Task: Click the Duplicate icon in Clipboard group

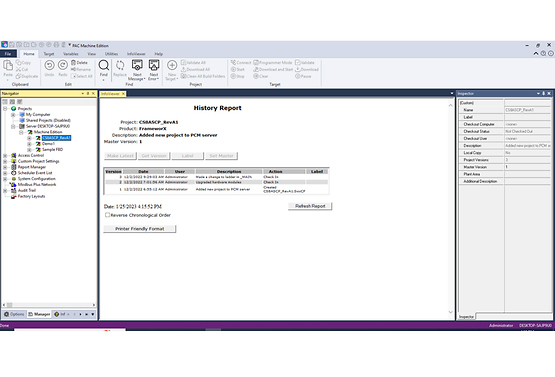Action: [19, 76]
